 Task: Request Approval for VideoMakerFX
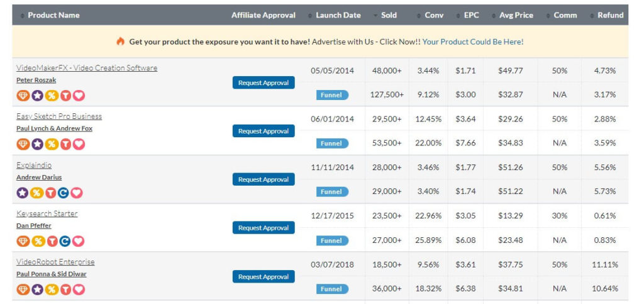pos(264,82)
